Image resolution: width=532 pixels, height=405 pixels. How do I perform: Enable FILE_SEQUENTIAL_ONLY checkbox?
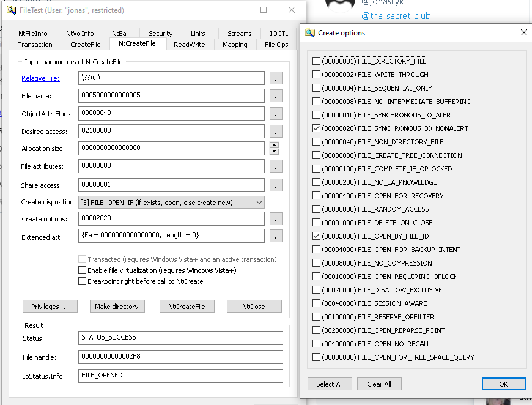[316, 88]
